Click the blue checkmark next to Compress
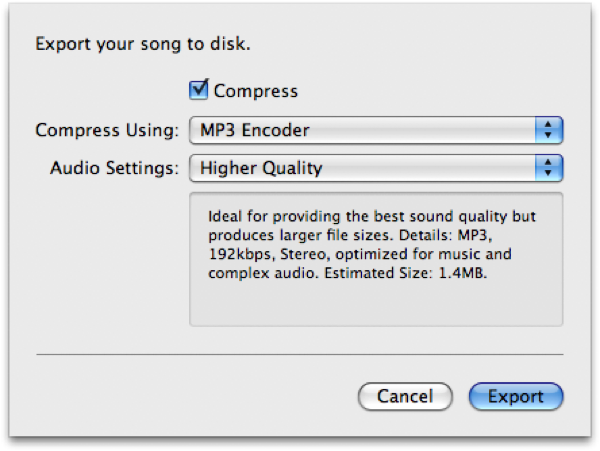Viewport: 600px width, 451px height. (x=199, y=90)
